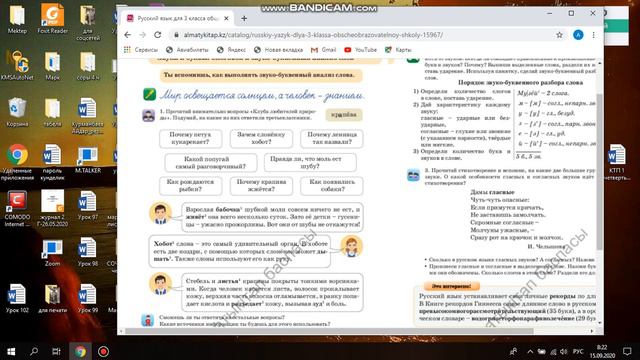Open the Chrome profile avatar

click(578, 35)
